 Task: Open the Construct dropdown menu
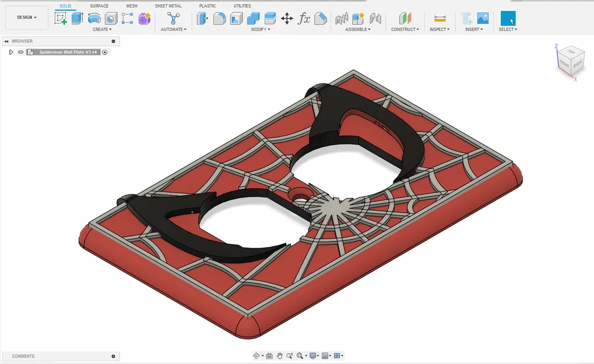405,29
